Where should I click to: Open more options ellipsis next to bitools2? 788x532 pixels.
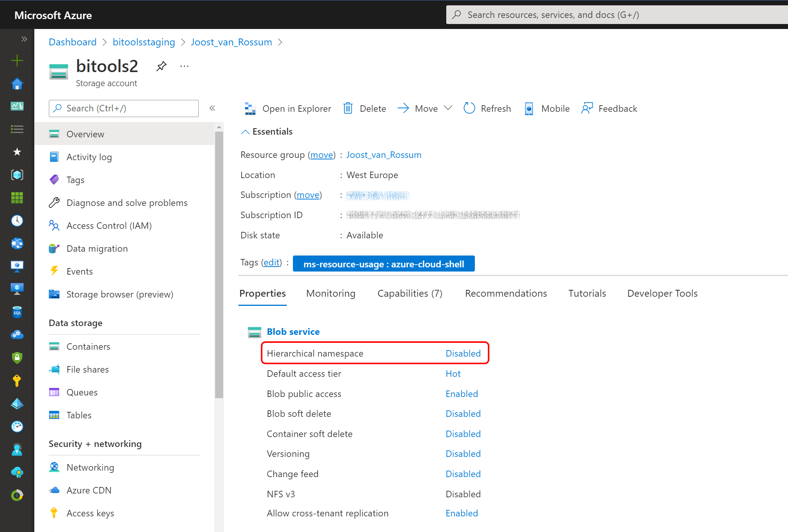click(184, 66)
